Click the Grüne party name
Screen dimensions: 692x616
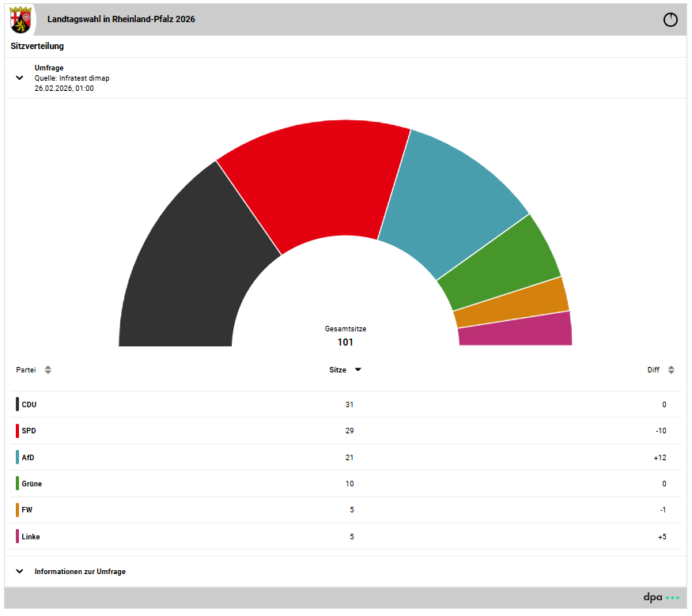(x=32, y=484)
